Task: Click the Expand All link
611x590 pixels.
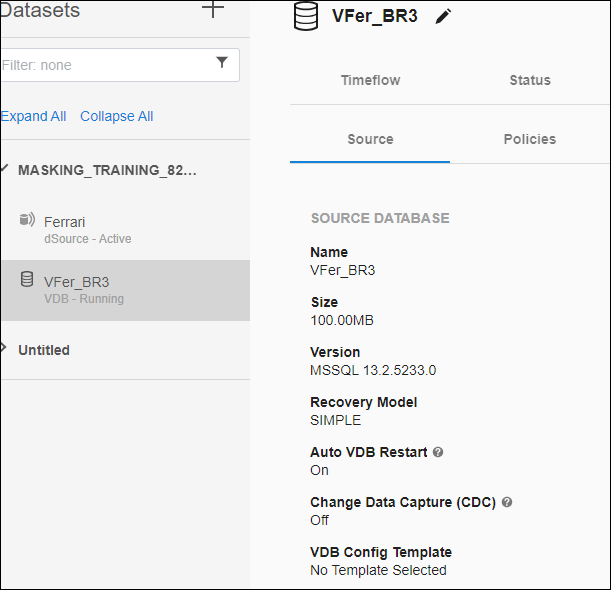Action: coord(33,116)
